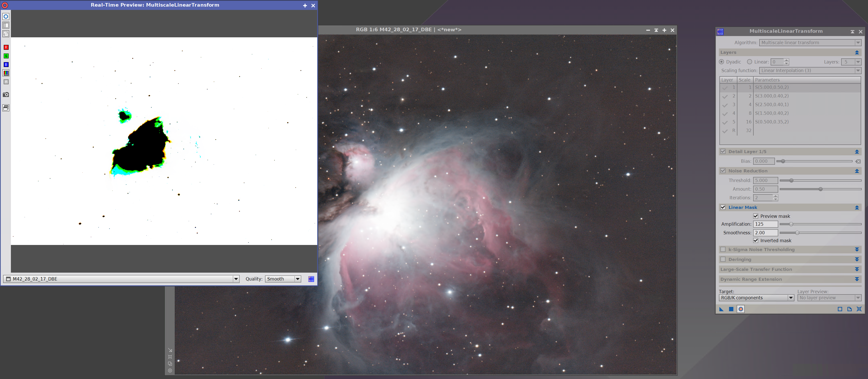Uncheck Inverted mask
This screenshot has width=868, height=379.
coord(756,240)
